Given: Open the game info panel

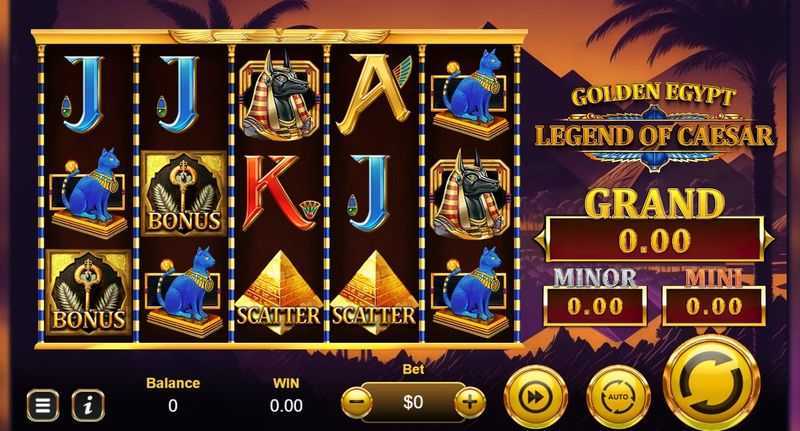Looking at the screenshot, I should tap(88, 405).
